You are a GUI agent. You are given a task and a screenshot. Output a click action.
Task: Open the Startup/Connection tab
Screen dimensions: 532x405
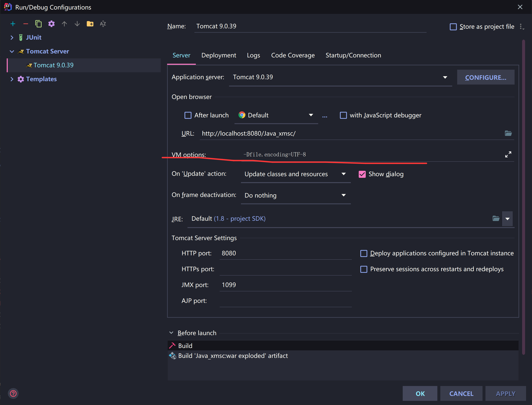(353, 55)
